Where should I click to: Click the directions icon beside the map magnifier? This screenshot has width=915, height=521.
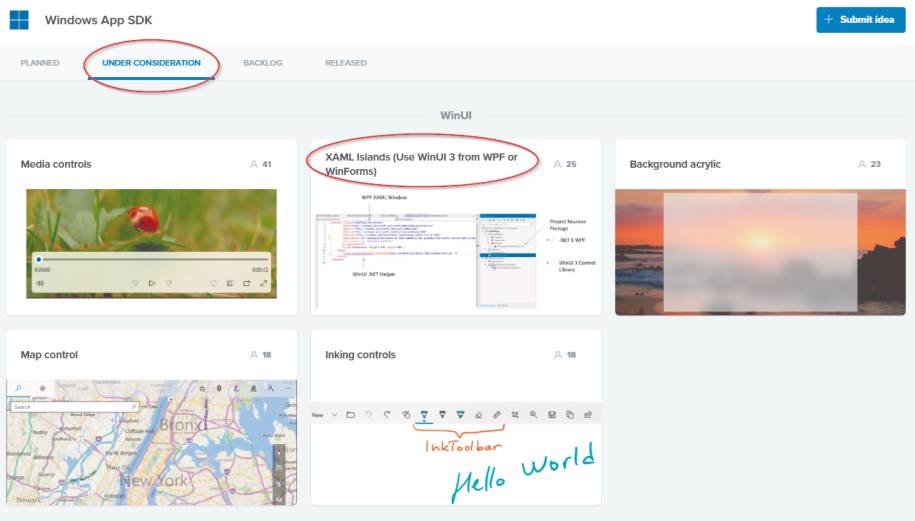click(x=42, y=388)
